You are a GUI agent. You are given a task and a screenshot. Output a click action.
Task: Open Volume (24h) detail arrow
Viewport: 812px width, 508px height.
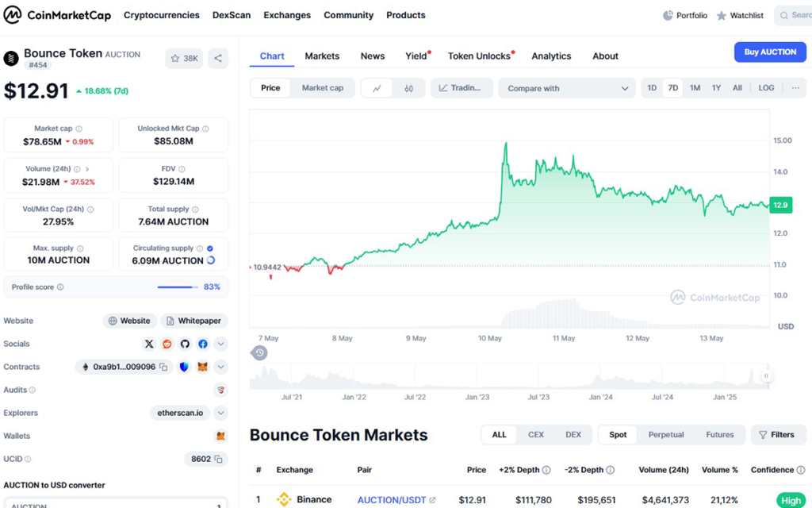pos(87,169)
